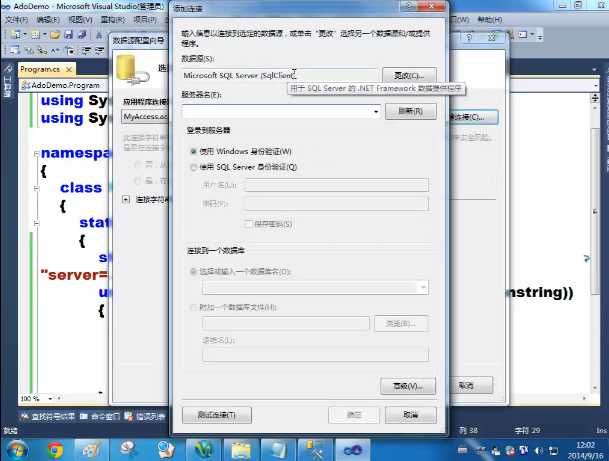The height and width of the screenshot is (461, 609).
Task: Open the AdoDemo.Program class dropdown
Action: pos(64,85)
